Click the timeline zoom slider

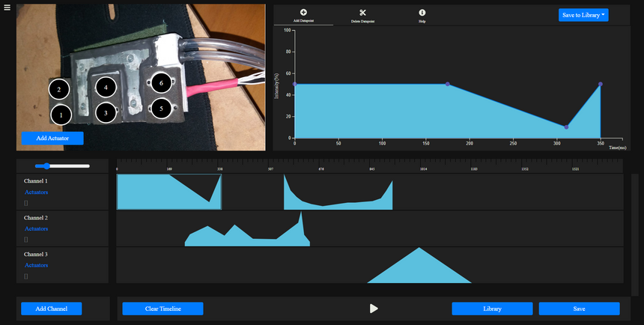tap(62, 165)
